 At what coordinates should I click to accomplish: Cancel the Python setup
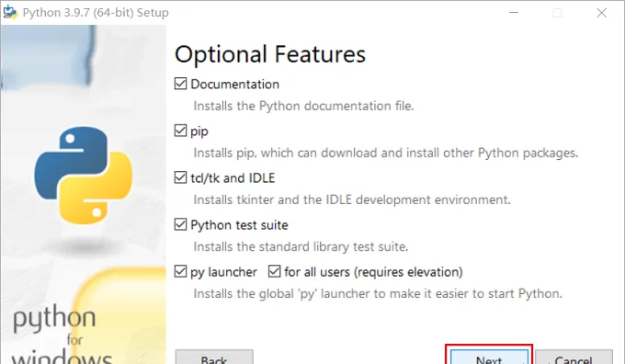[574, 357]
